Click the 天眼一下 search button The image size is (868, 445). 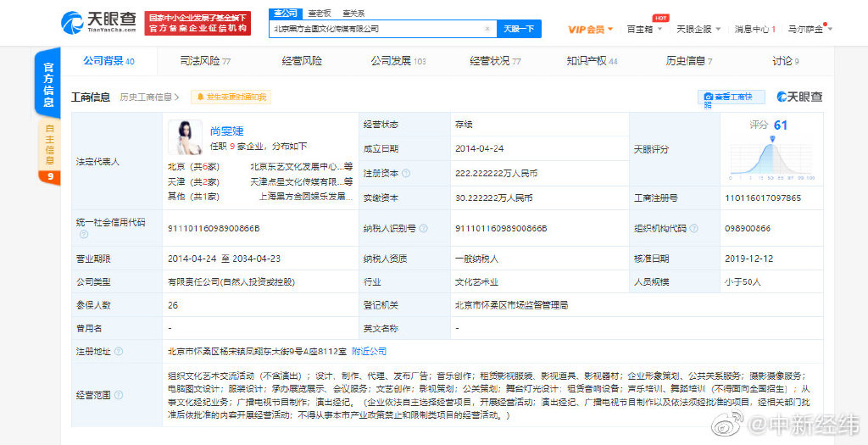[x=519, y=29]
